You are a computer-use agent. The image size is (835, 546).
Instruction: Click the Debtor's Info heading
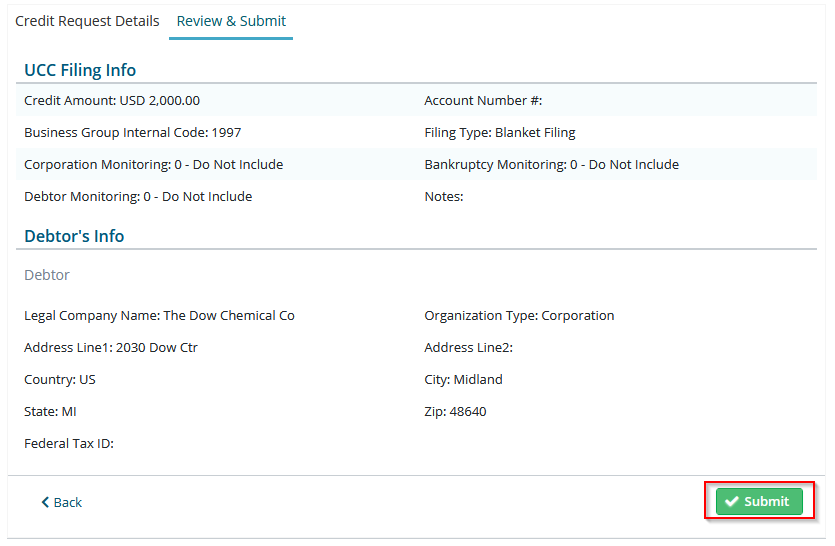(74, 236)
